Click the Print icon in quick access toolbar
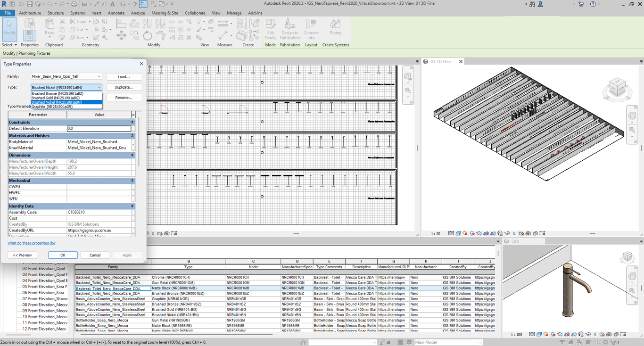The width and height of the screenshot is (644, 346). [74, 4]
